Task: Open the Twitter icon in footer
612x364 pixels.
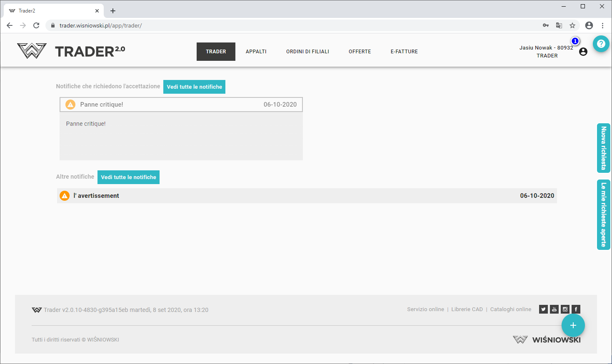Action: pos(543,309)
